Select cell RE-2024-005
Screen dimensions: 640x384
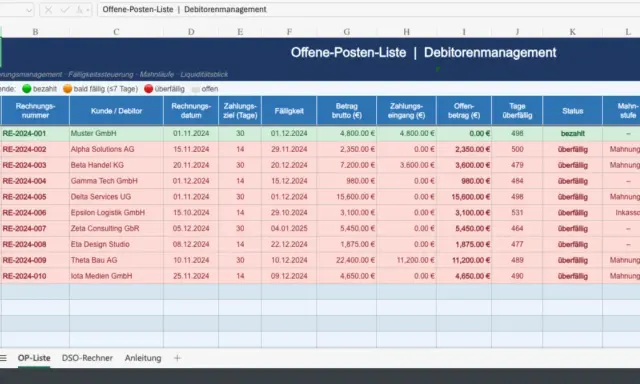click(x=36, y=197)
